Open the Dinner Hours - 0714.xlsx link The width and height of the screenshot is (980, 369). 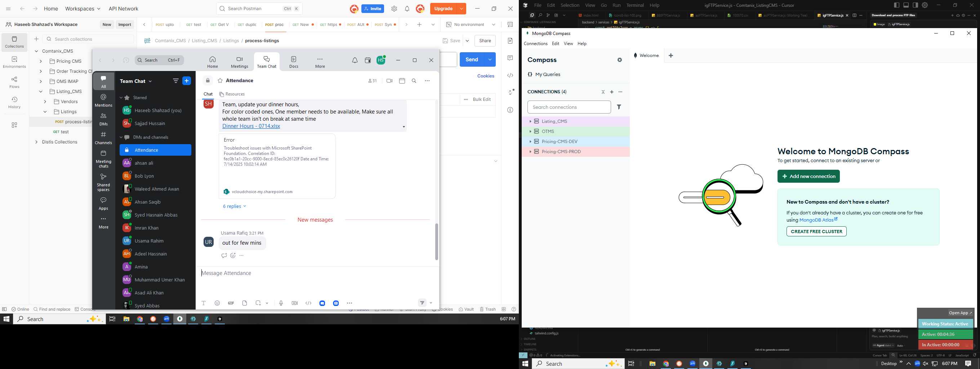click(x=251, y=126)
